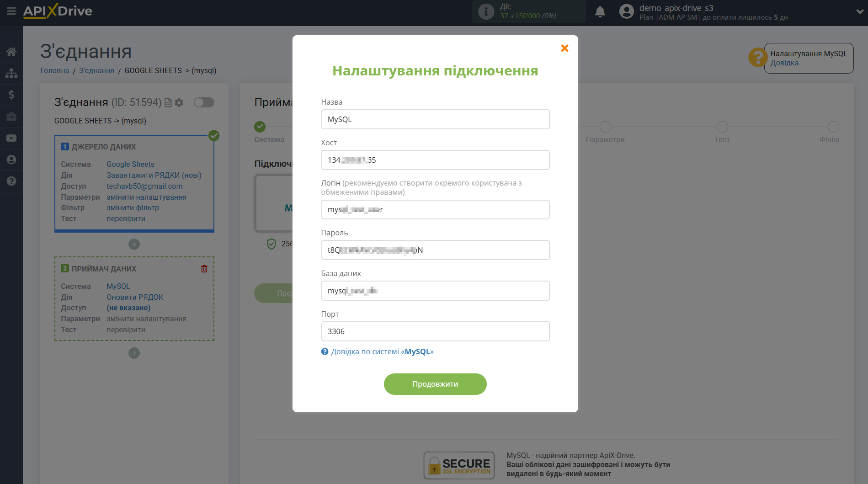Delete the data receiver with trash icon
This screenshot has height=484, width=868.
pyautogui.click(x=204, y=269)
